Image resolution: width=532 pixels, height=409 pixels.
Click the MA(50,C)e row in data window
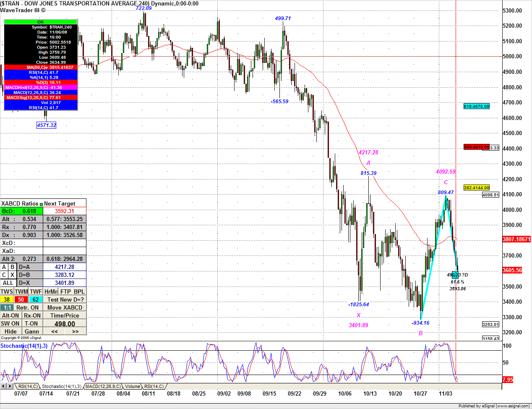(x=40, y=67)
